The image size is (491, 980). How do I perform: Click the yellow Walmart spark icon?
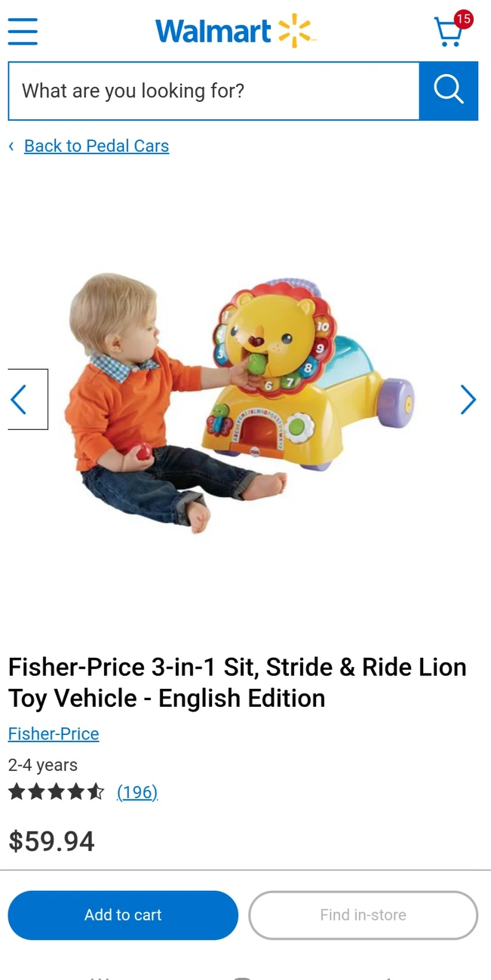295,31
